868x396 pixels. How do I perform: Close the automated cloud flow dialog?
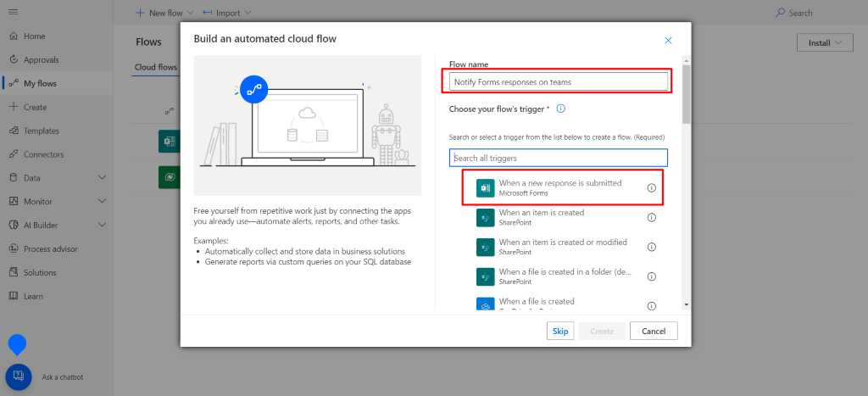click(x=668, y=40)
